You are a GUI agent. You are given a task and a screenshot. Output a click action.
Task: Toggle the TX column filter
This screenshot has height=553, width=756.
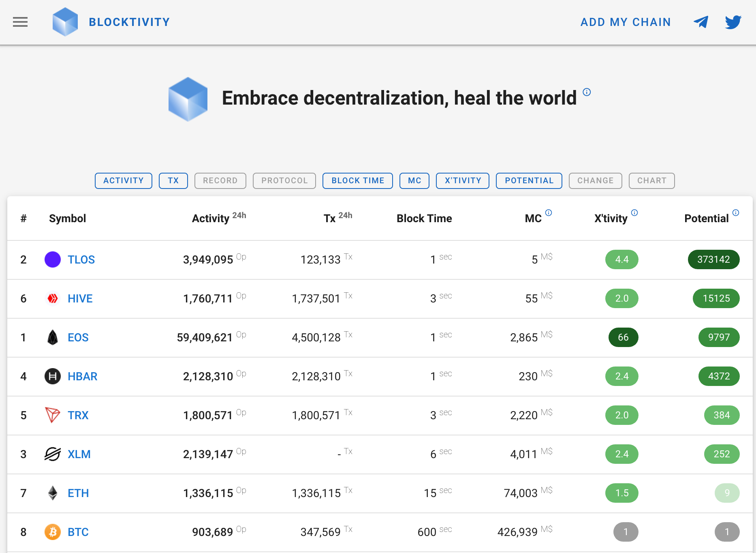[173, 181]
